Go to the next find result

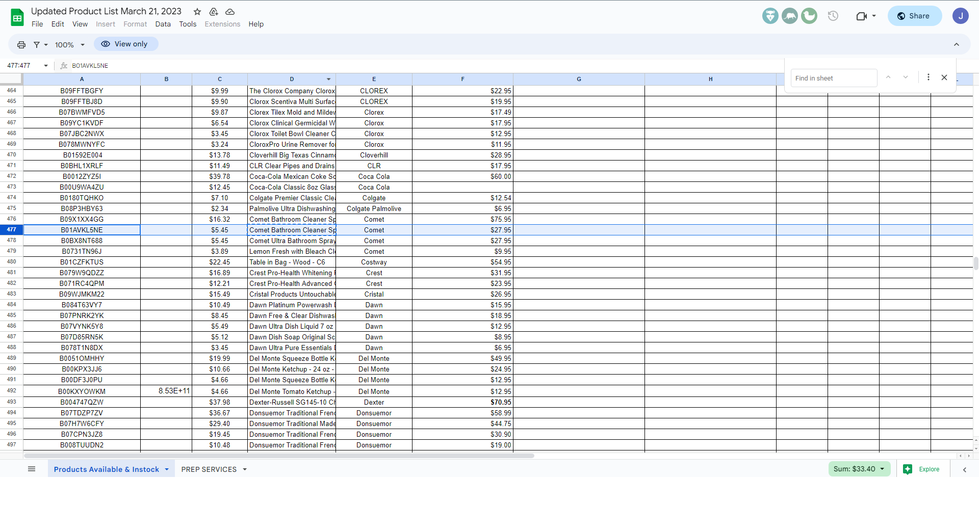(x=906, y=77)
